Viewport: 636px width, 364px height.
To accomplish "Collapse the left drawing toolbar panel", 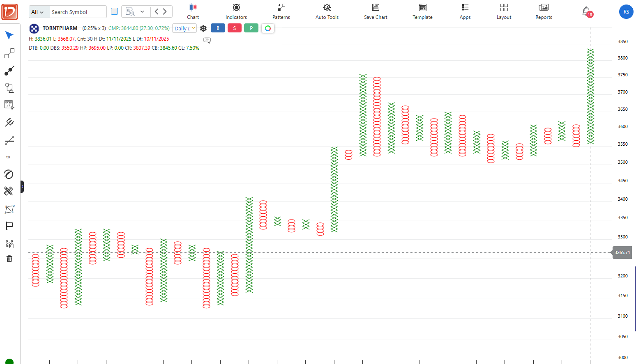I will click(22, 187).
